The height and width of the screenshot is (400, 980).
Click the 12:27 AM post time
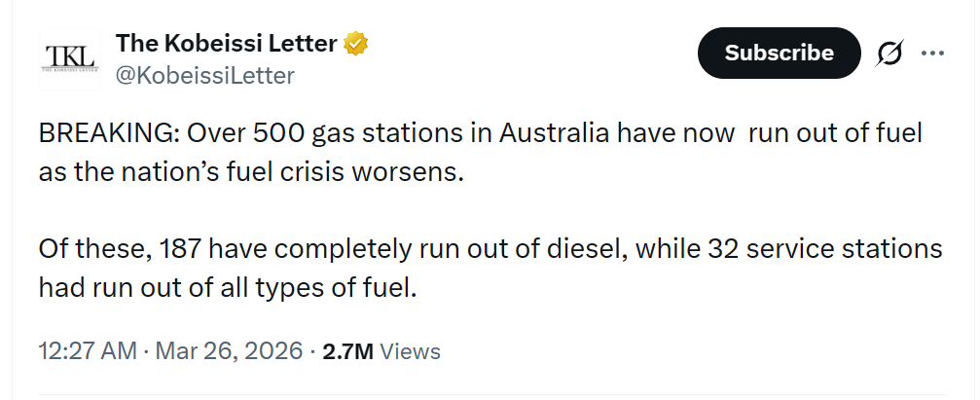click(x=88, y=351)
